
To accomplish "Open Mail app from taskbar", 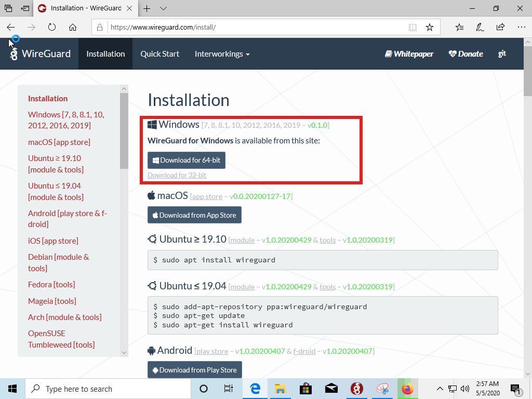I will [331, 389].
